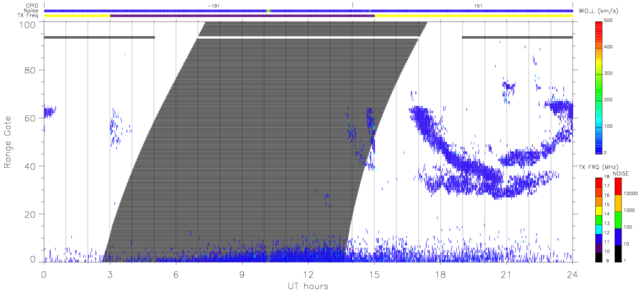
Task: Click the Noise row label at top left
Action: pyautogui.click(x=30, y=10)
